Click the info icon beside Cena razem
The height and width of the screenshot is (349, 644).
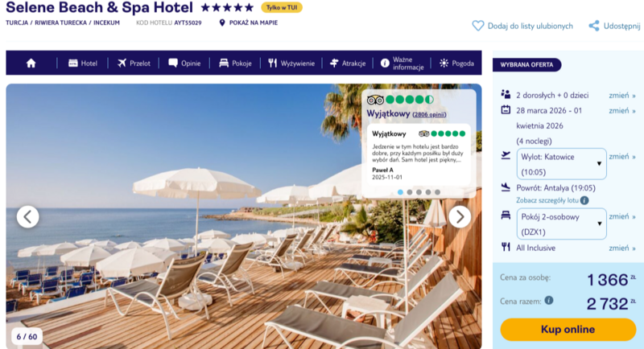[549, 300]
